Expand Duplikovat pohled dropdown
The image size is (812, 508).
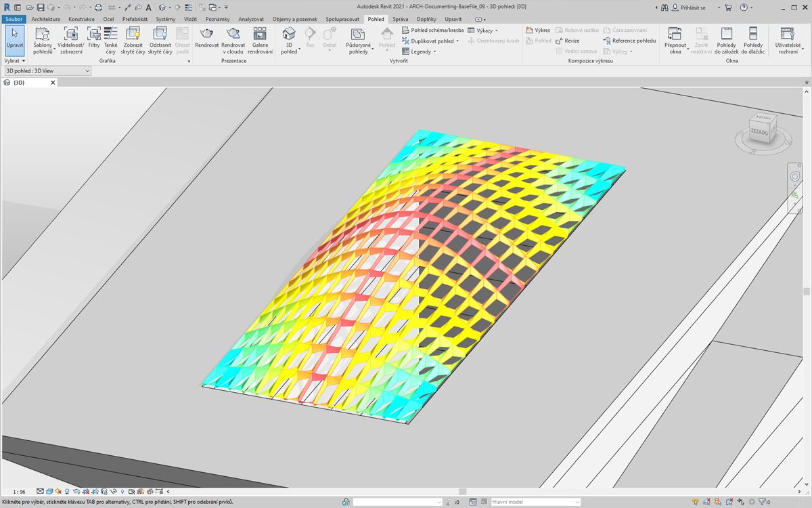point(430,41)
